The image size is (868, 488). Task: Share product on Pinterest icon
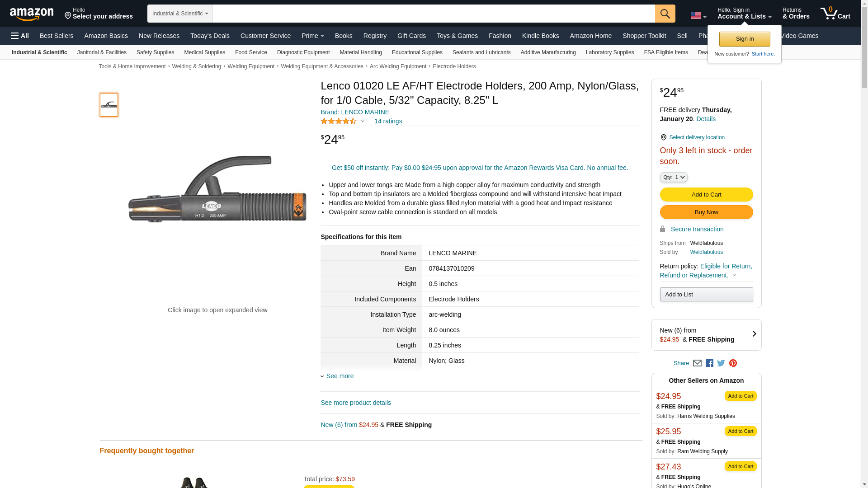pyautogui.click(x=733, y=363)
